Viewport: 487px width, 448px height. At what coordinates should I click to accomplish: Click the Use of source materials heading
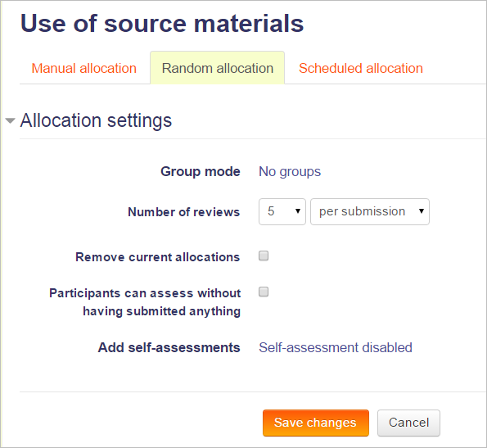pos(162,23)
